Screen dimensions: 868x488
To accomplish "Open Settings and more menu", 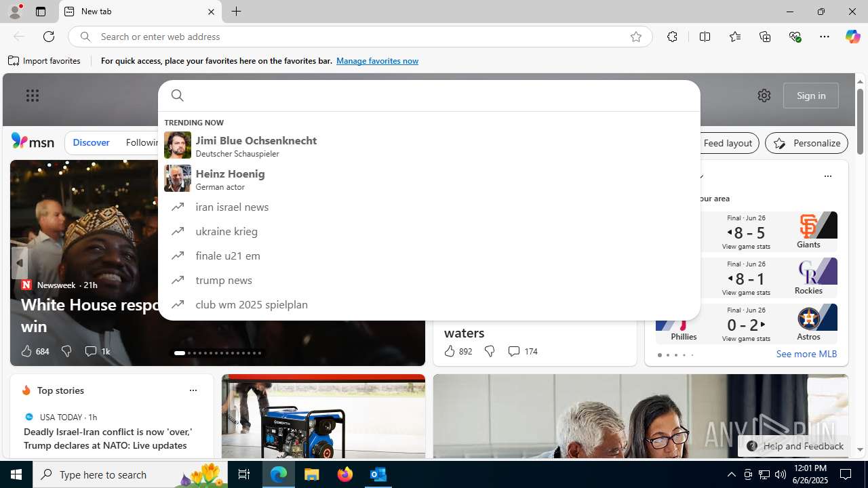I will click(825, 37).
